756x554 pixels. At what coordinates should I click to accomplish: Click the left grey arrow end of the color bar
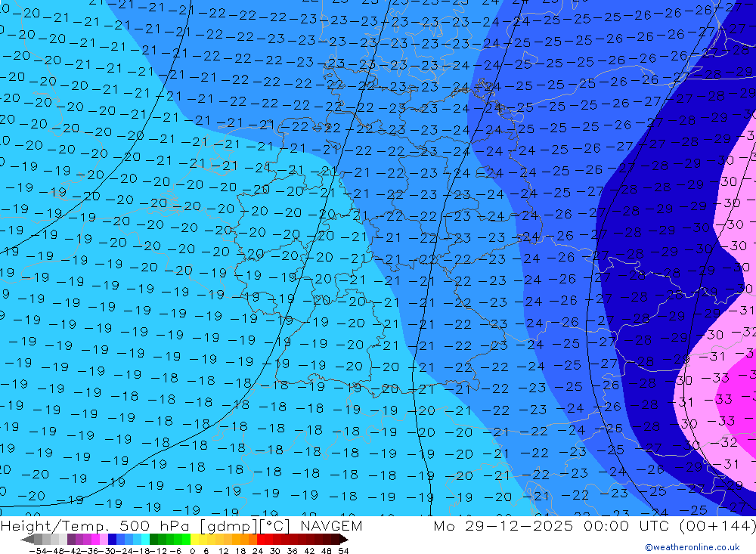(x=27, y=540)
